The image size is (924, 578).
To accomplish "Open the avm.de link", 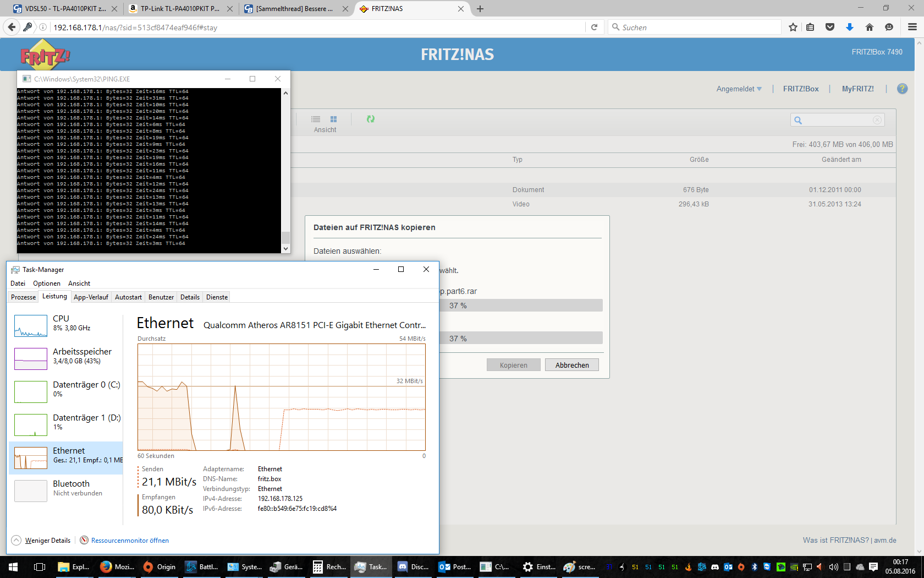I will click(x=885, y=541).
